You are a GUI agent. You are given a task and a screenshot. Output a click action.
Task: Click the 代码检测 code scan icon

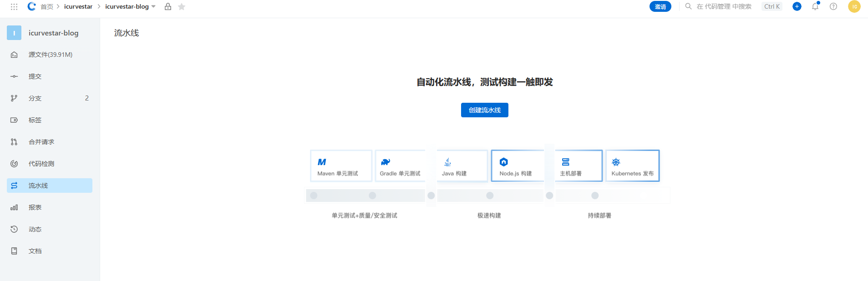pyautogui.click(x=14, y=164)
